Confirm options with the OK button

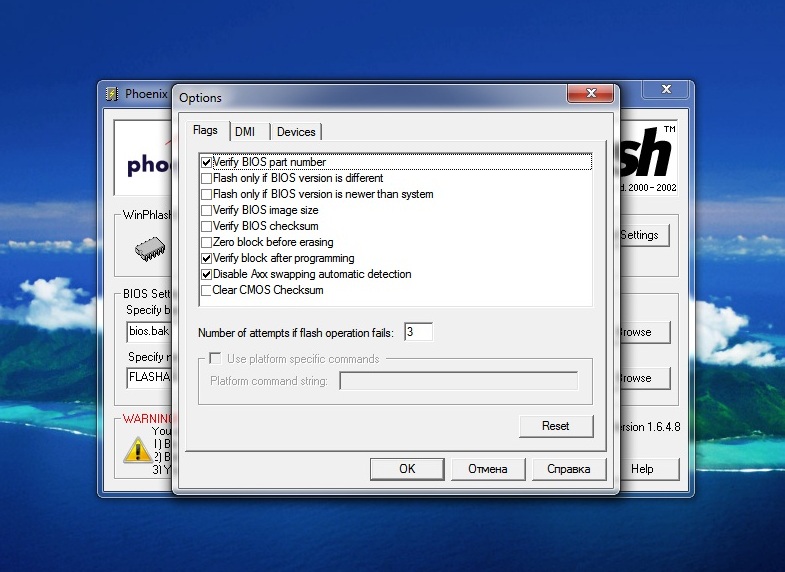click(407, 469)
